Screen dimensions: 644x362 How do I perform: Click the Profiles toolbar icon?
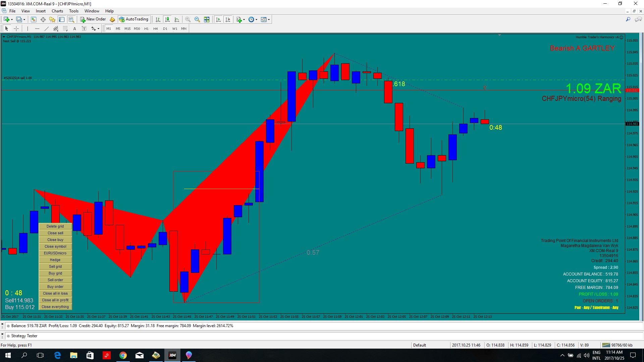tap(19, 19)
